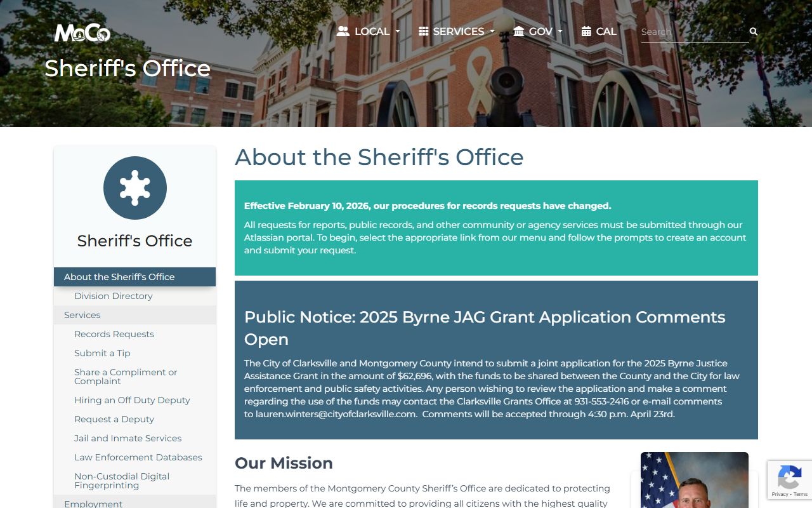Open Jail and Inmate Services link
Screen dimensions: 812x508
coord(128,438)
